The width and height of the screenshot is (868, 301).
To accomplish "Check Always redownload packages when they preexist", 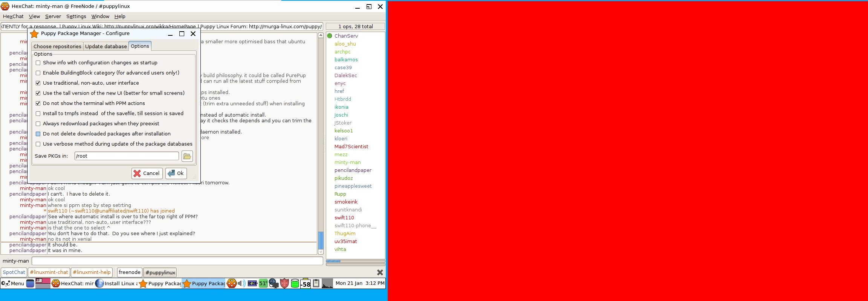I will pos(38,124).
